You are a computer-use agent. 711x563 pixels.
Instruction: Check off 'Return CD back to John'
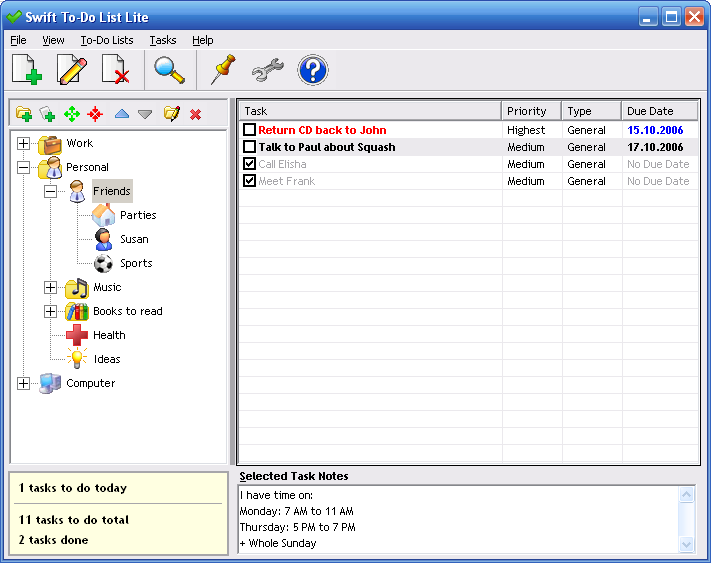pos(250,130)
